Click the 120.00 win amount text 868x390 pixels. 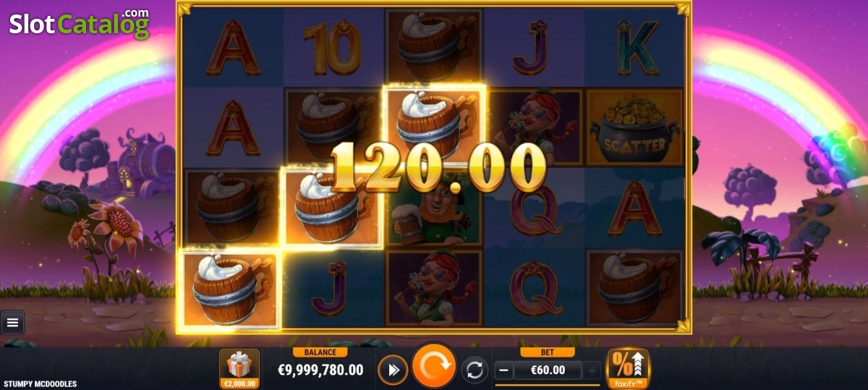[x=438, y=167]
